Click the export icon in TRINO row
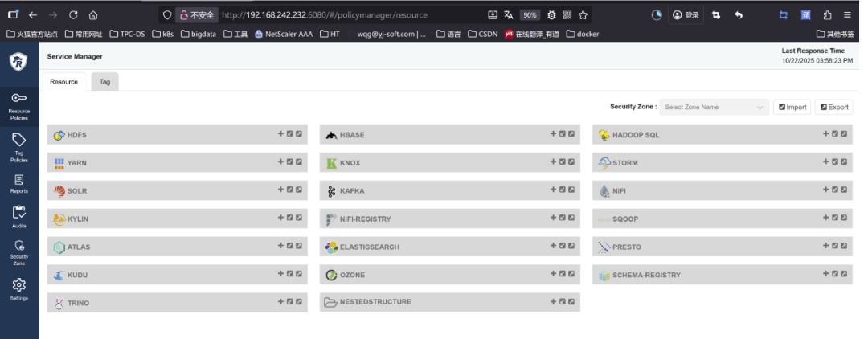Viewport: 868px width, 339px height. coord(299,302)
